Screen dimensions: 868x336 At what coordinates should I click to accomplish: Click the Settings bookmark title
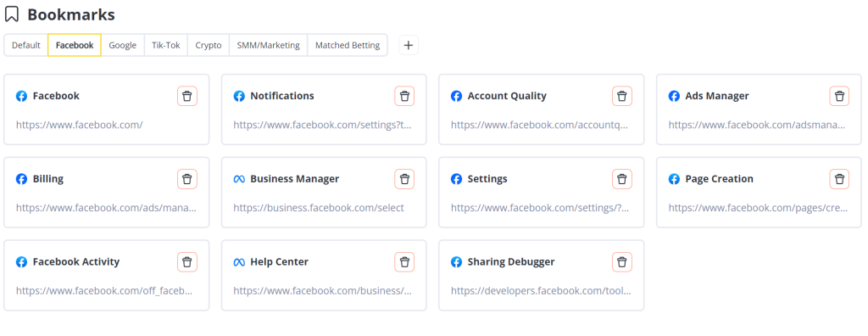[487, 179]
